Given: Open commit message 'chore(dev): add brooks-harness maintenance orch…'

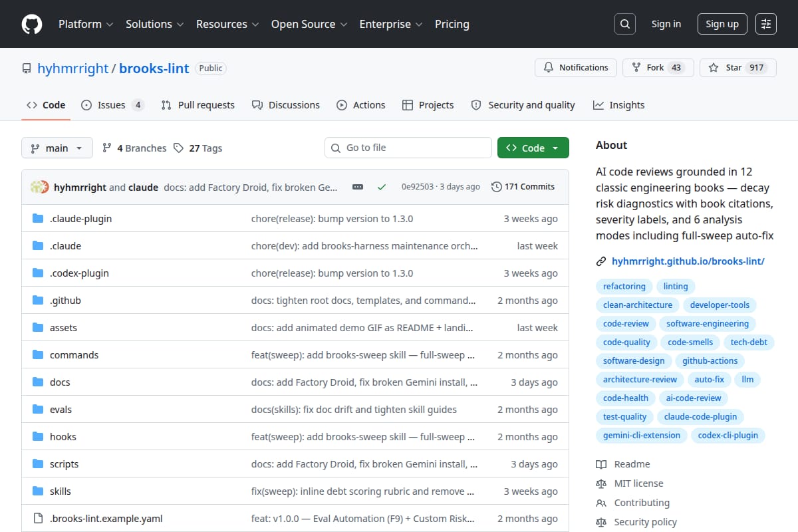Looking at the screenshot, I should [364, 246].
